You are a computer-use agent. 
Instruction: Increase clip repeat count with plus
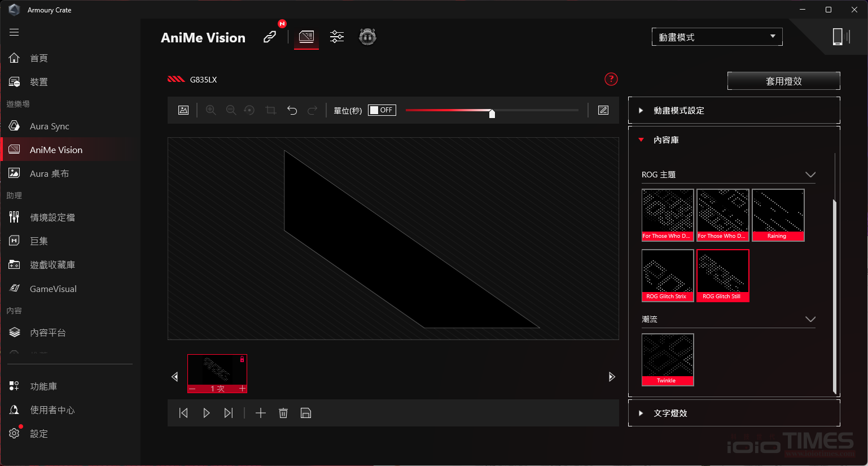pyautogui.click(x=242, y=389)
